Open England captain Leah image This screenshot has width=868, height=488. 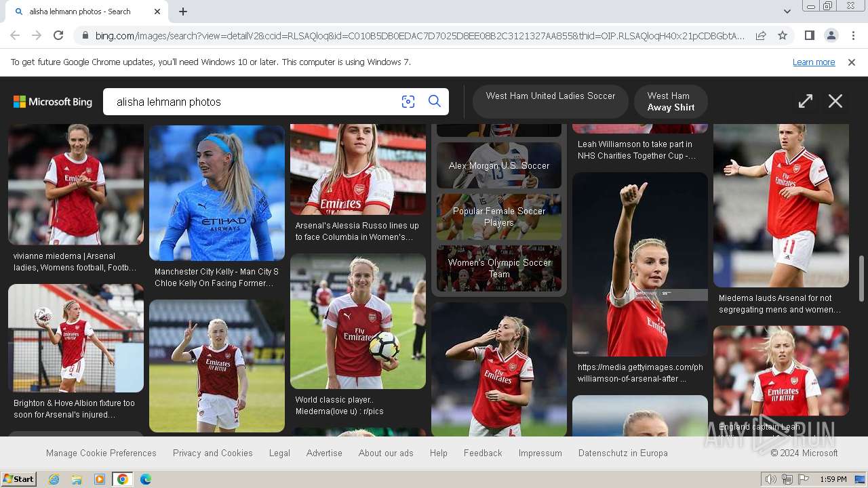pyautogui.click(x=781, y=371)
